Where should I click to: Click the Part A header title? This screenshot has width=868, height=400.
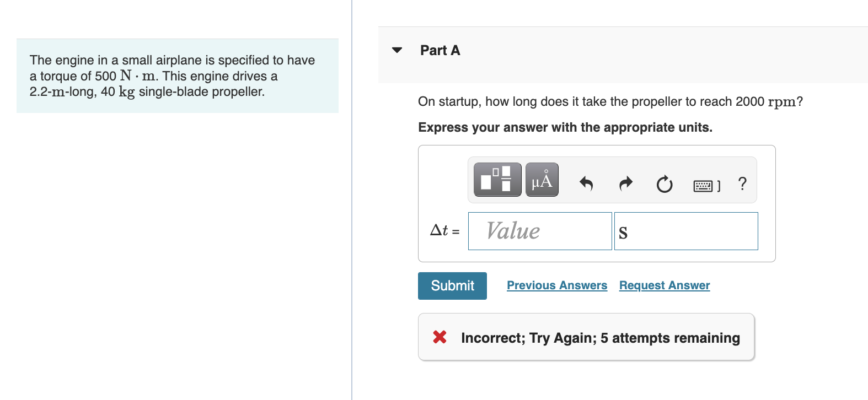point(440,51)
